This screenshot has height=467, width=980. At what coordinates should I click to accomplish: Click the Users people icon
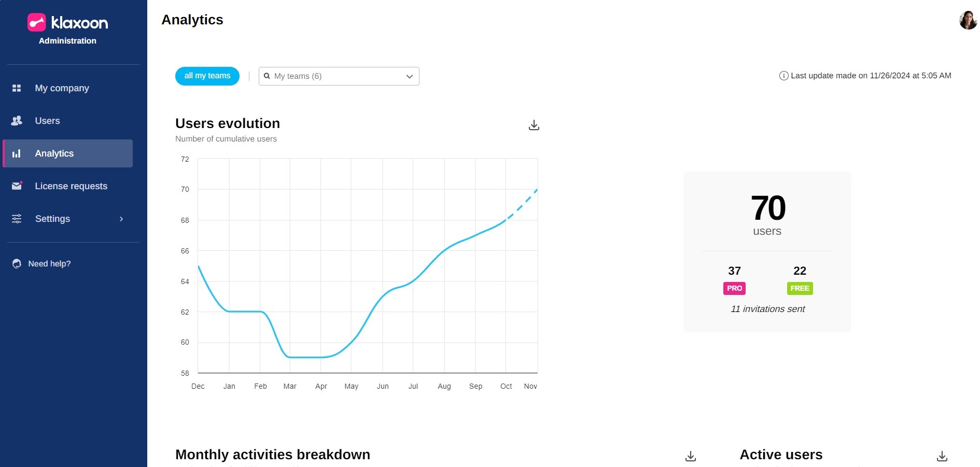(17, 121)
